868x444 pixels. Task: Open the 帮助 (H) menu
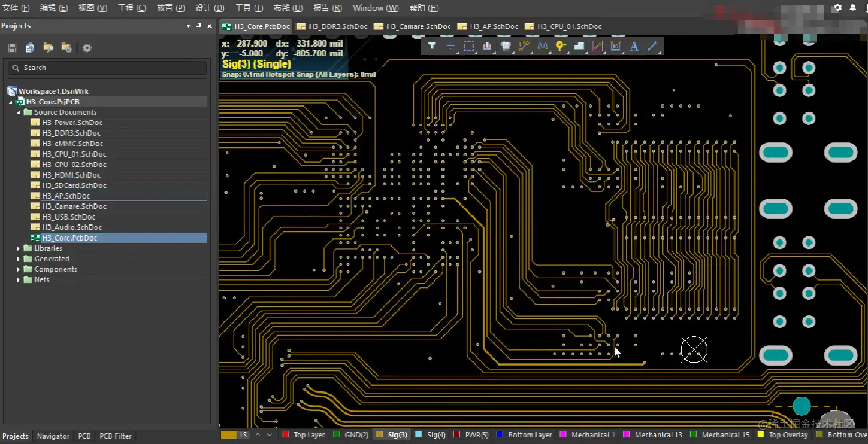click(424, 8)
